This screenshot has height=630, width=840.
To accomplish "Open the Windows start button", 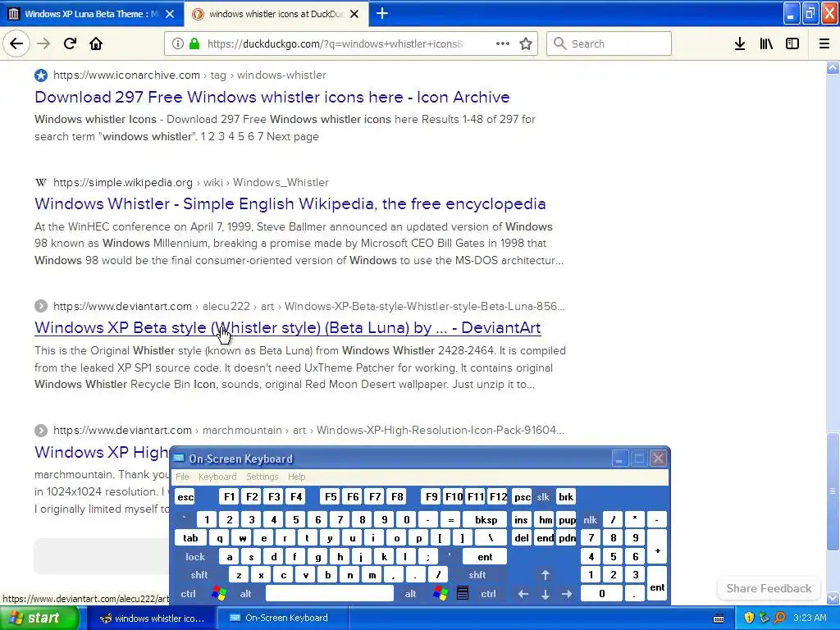I will point(39,618).
